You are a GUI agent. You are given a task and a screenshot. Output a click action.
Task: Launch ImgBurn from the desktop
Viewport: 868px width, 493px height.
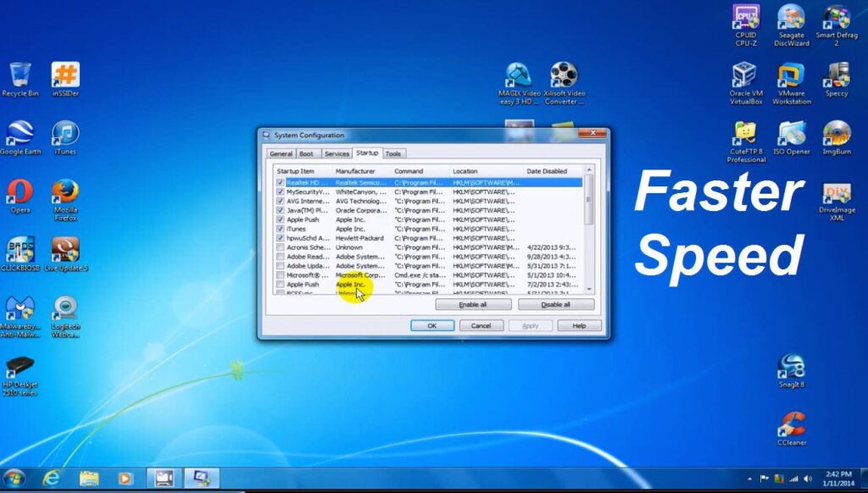pos(837,138)
